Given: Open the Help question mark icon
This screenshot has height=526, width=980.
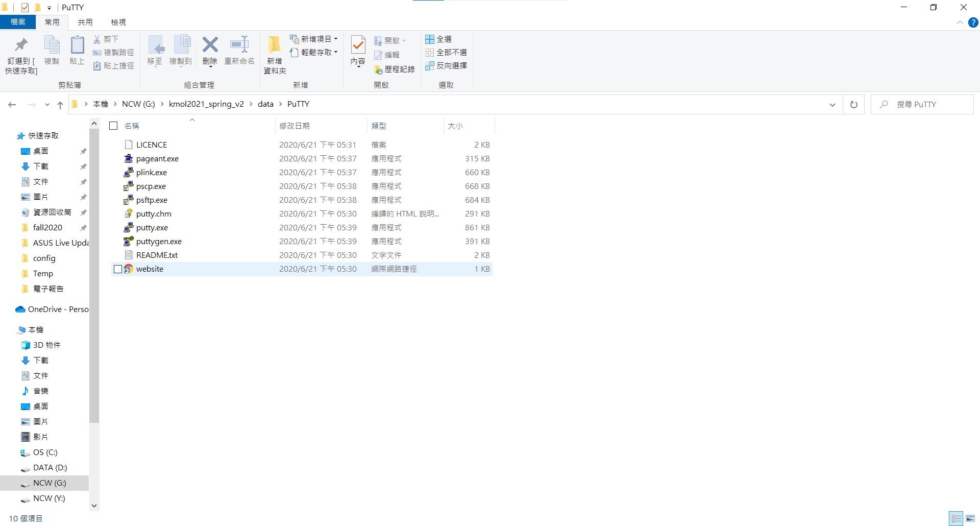Looking at the screenshot, I should pos(973,22).
